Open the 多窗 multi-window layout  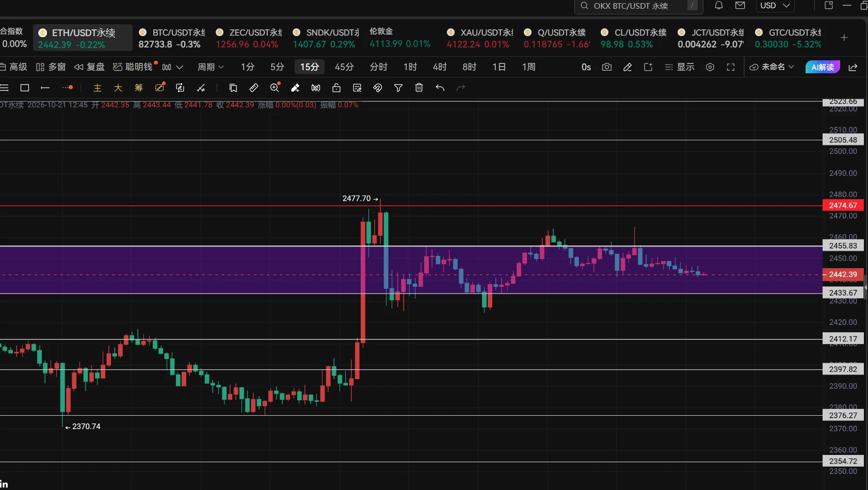[x=51, y=67]
